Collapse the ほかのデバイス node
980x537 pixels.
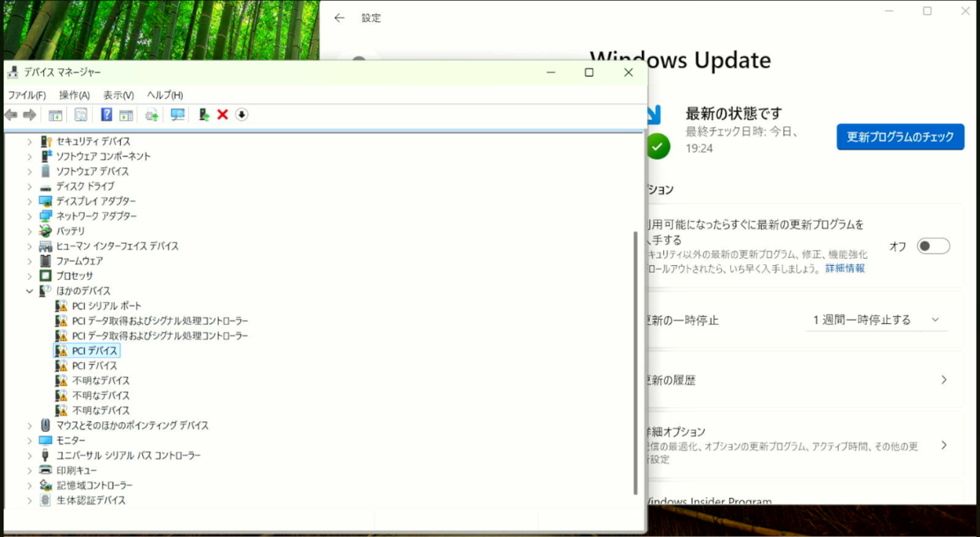click(29, 291)
